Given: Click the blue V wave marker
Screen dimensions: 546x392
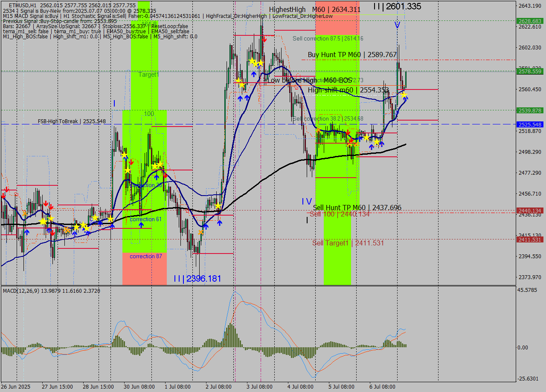Looking at the screenshot, I should (x=397, y=25).
